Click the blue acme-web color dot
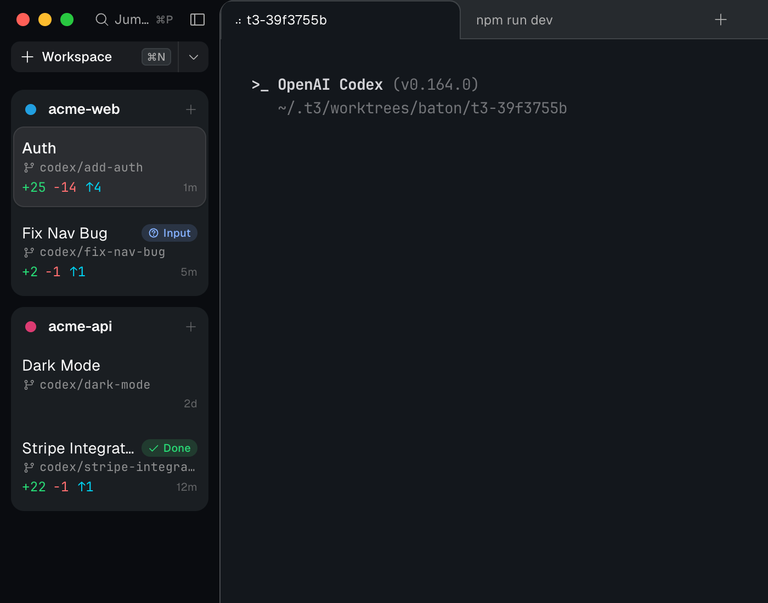Screen dimensions: 768x603 click(x=31, y=109)
